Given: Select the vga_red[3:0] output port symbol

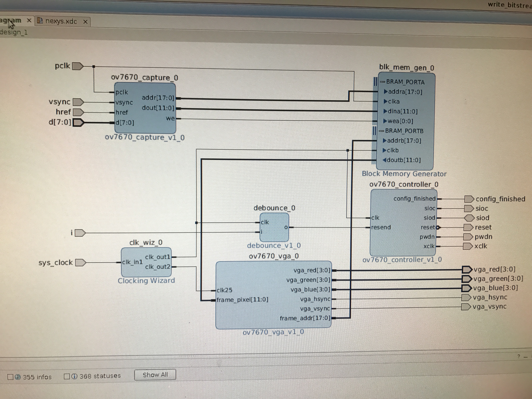Looking at the screenshot, I should [x=467, y=269].
